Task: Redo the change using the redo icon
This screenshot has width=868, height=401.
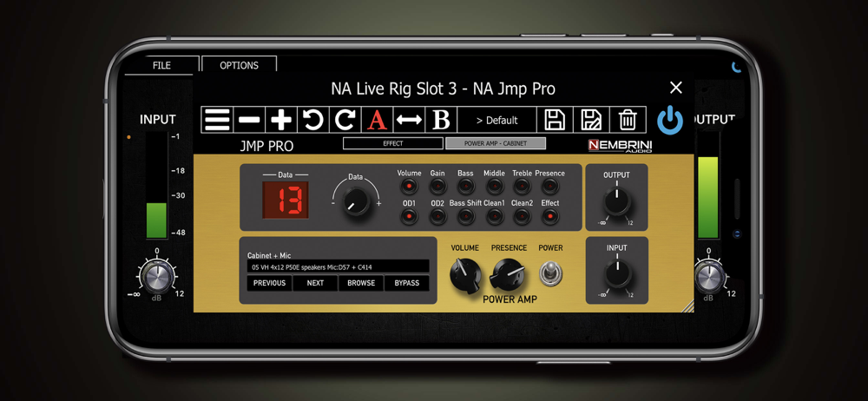Action: [x=345, y=120]
